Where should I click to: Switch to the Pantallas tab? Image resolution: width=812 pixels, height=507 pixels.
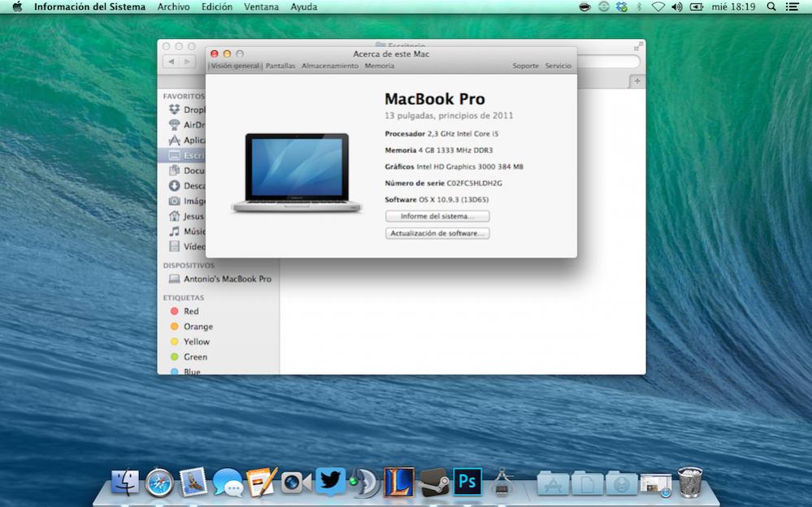click(x=280, y=66)
